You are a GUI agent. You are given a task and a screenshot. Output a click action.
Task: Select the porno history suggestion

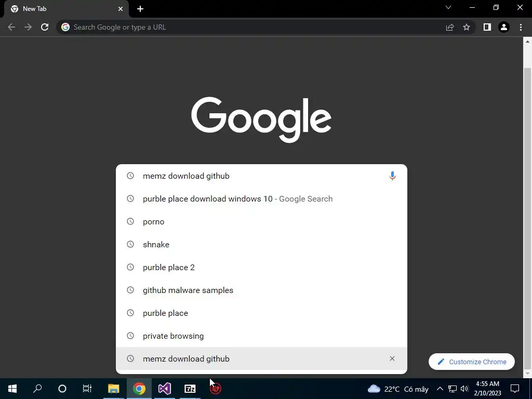click(x=261, y=221)
